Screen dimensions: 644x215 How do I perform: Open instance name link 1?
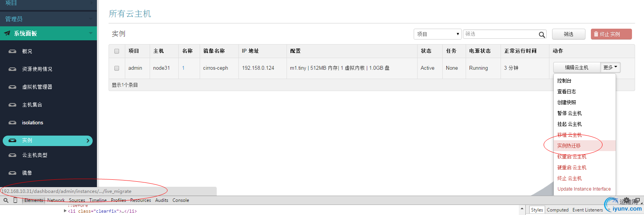tap(183, 68)
